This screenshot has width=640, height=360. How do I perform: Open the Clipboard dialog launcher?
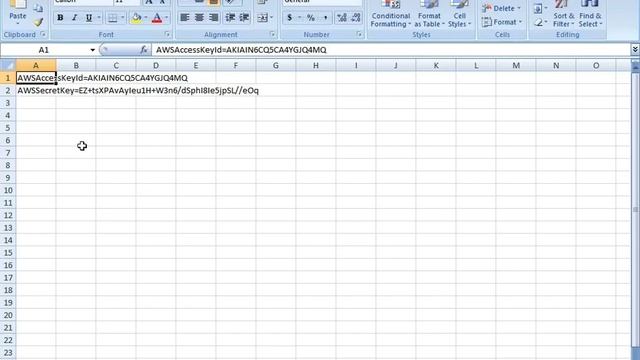coord(43,35)
